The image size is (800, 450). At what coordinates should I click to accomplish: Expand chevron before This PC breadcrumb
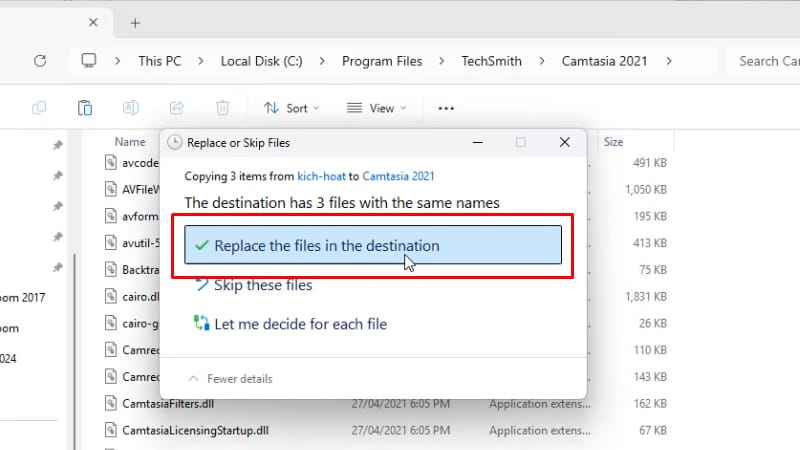(x=118, y=61)
